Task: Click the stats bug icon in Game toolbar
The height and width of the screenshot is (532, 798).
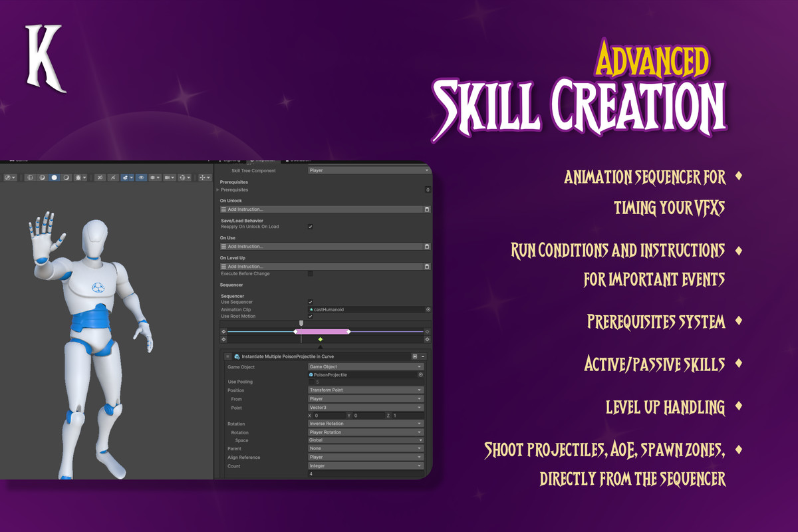Action: (78, 178)
